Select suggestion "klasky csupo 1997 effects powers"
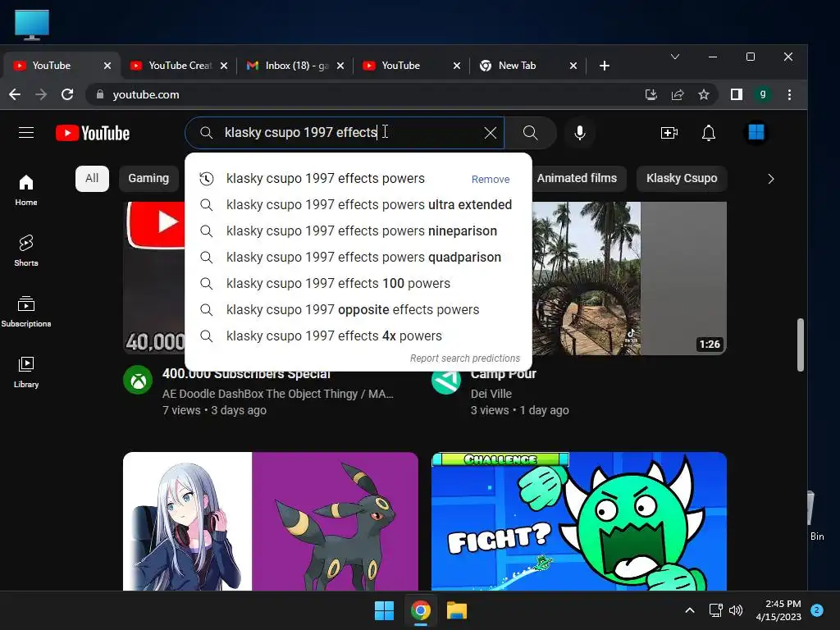 (x=358, y=178)
